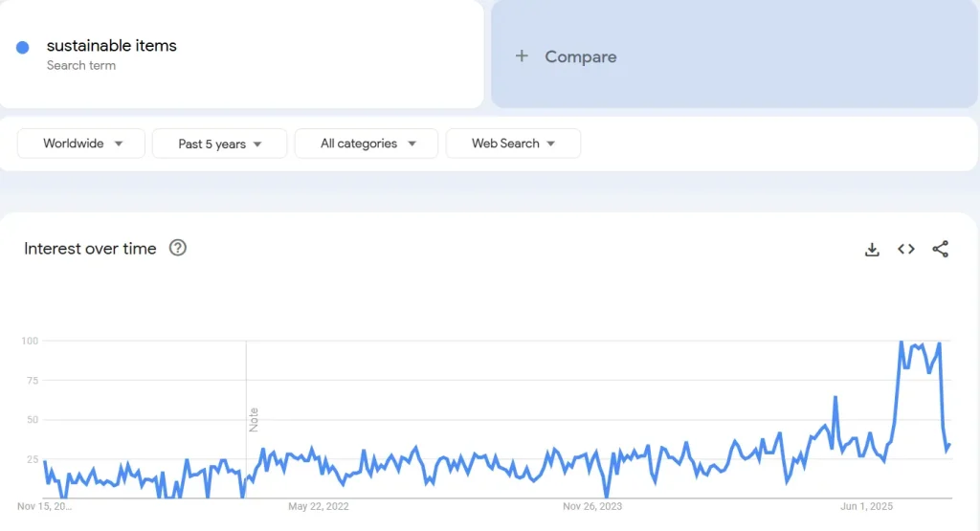980x531 pixels.
Task: Open the Past 5 years dropdown
Action: pos(220,144)
